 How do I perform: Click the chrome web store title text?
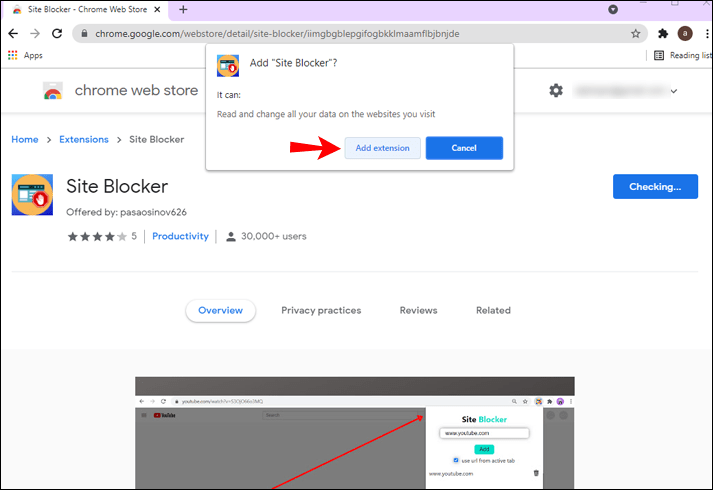coord(136,90)
